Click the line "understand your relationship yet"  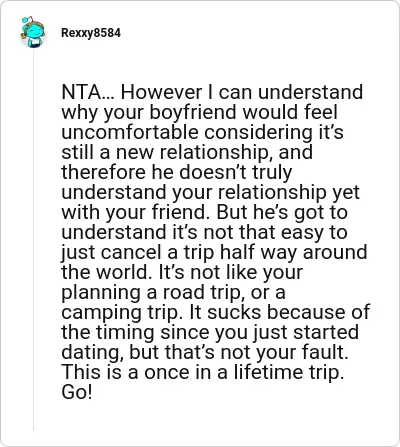point(211,193)
